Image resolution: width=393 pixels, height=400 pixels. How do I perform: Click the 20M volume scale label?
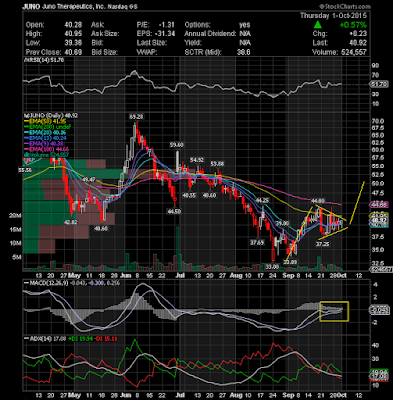point(16,216)
